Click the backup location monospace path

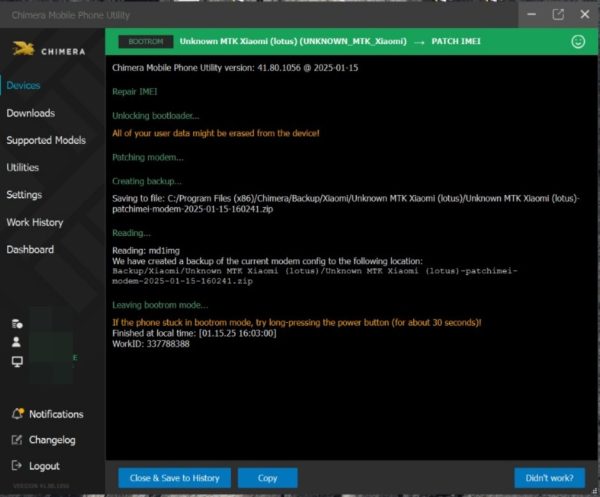coord(315,276)
